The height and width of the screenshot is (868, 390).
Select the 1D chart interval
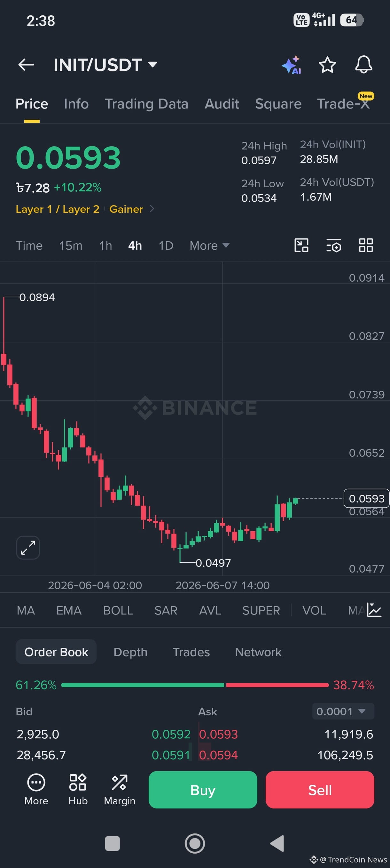166,245
